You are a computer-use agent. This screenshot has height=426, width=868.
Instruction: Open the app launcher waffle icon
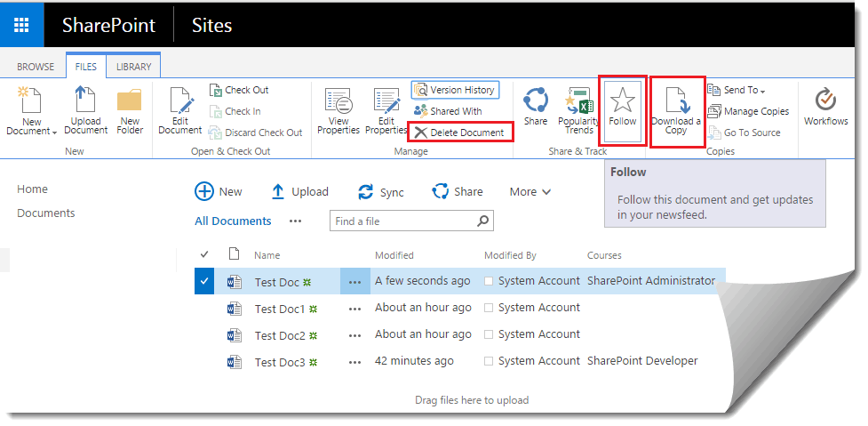coord(21,24)
